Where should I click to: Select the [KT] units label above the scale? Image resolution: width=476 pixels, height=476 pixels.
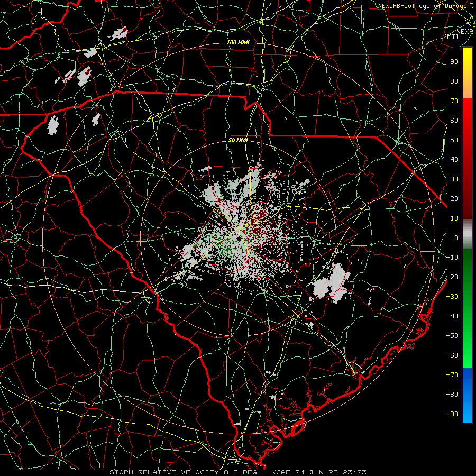click(452, 36)
